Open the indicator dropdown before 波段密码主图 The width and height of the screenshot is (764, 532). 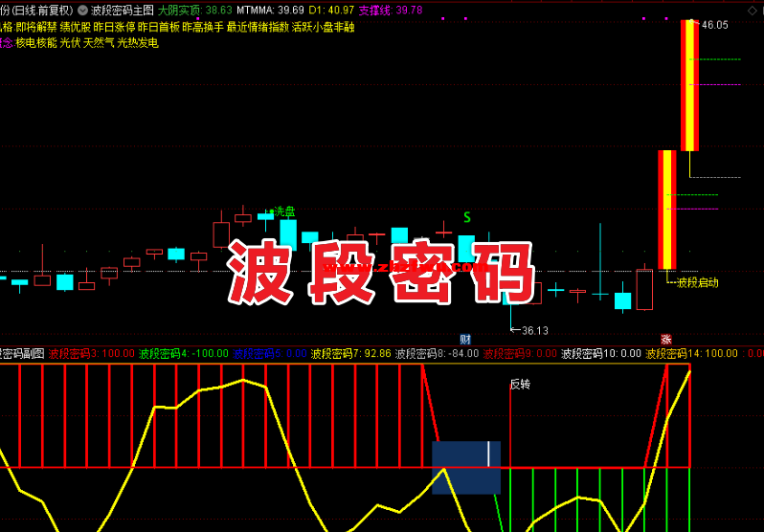[x=83, y=10]
